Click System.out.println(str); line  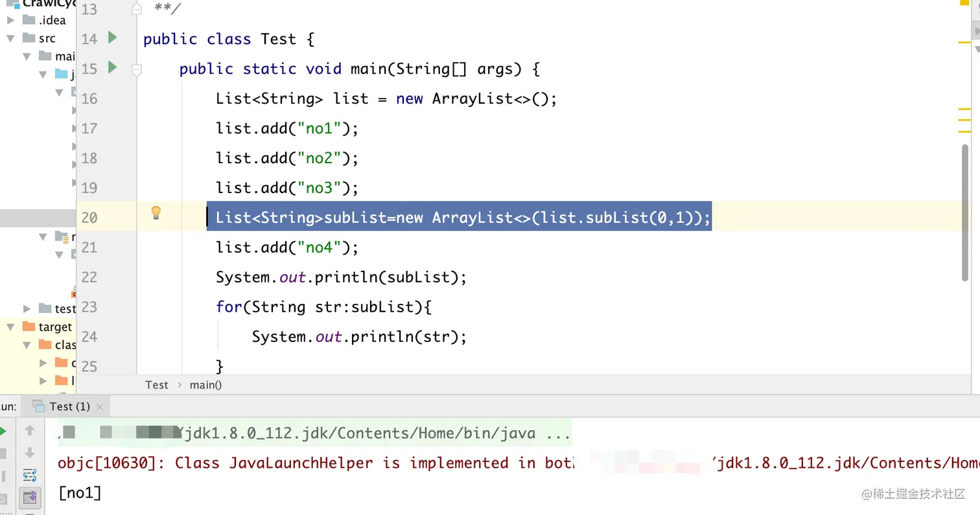pyautogui.click(x=359, y=337)
